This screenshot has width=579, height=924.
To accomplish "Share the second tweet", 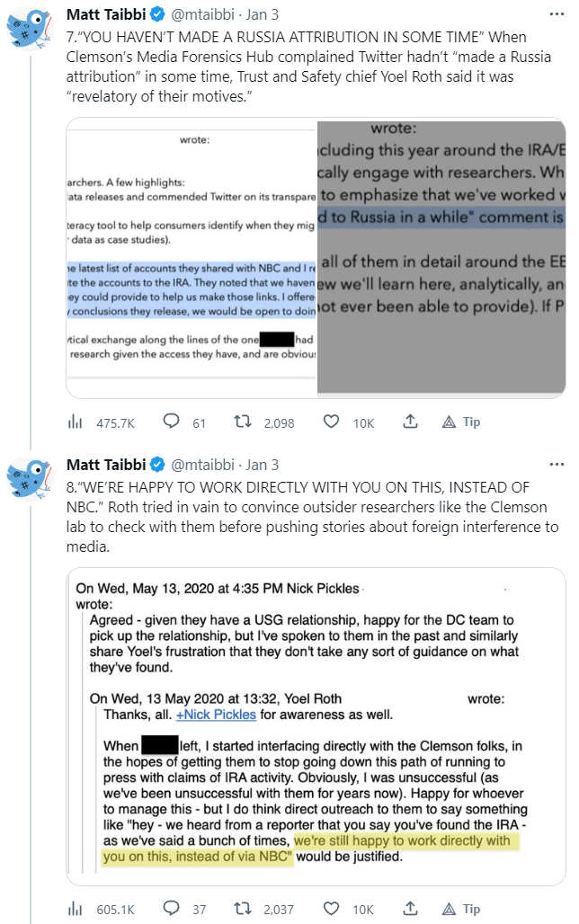I will point(410,910).
